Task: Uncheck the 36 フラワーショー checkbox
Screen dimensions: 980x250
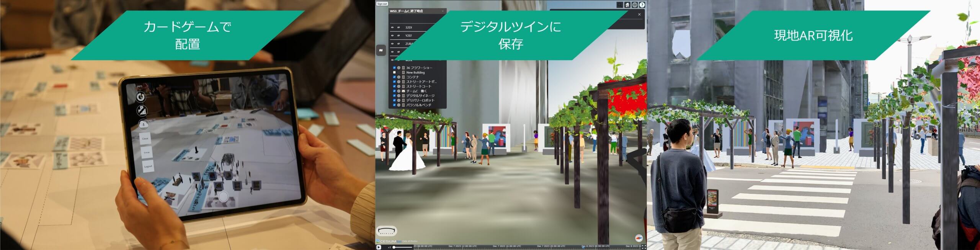Action: coord(394,68)
